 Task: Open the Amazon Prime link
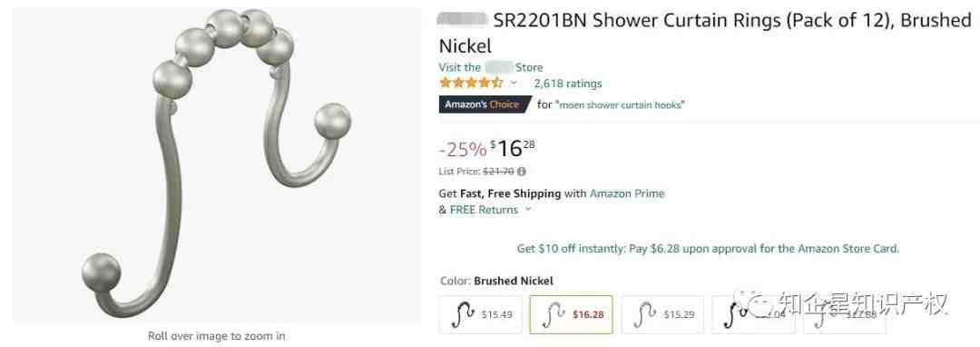[x=627, y=193]
